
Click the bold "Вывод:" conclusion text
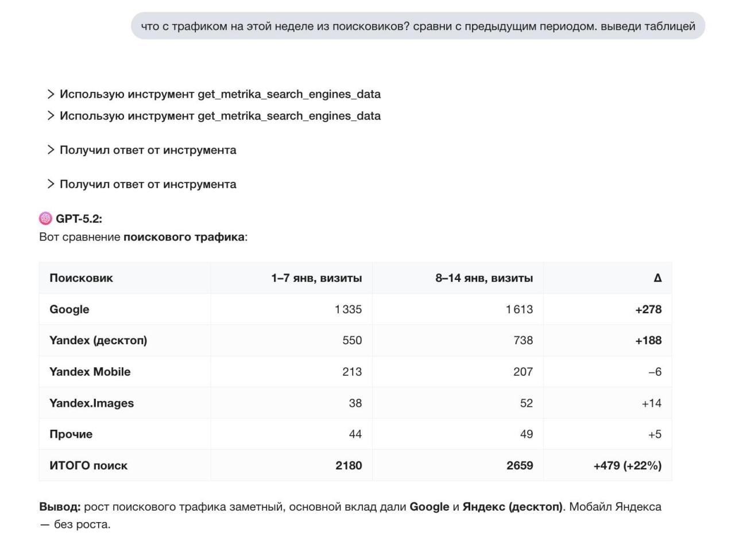[x=60, y=507]
